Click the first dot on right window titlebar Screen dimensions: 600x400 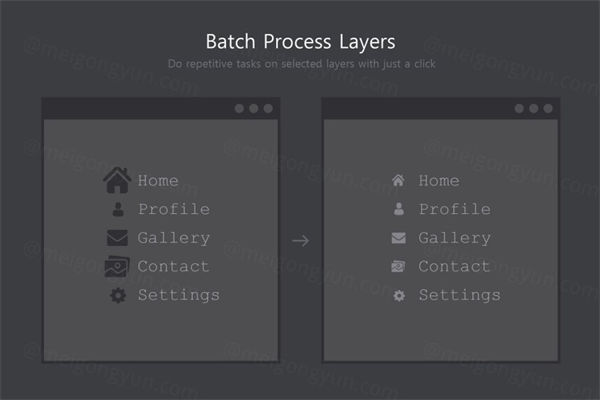tap(519, 108)
